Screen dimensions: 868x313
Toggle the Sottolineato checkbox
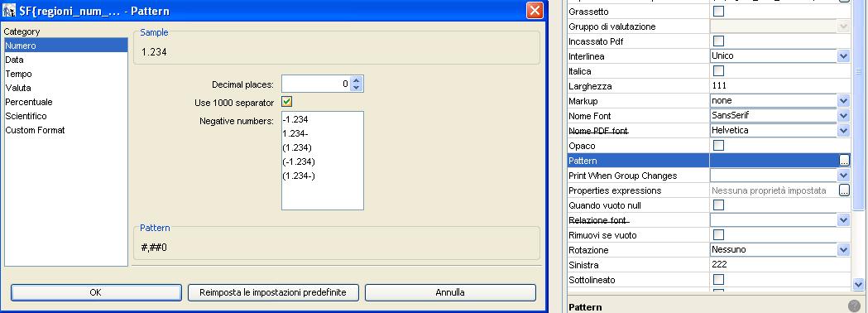[718, 280]
